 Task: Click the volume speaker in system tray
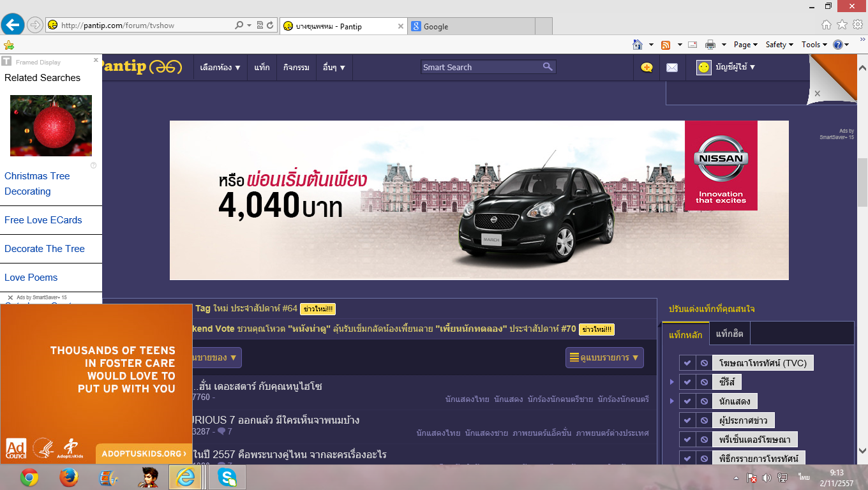767,477
